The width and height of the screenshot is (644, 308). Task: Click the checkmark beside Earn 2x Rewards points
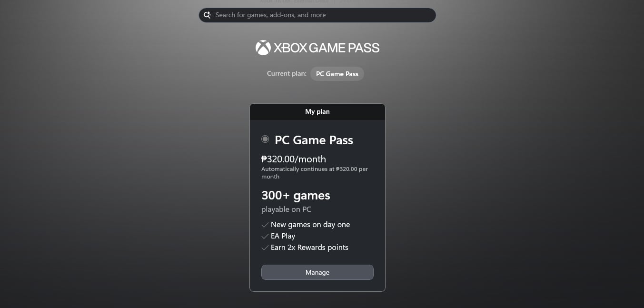click(265, 248)
